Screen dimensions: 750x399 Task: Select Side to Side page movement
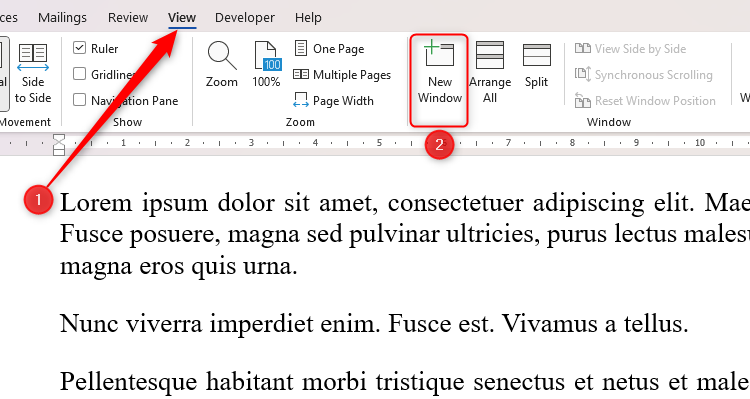point(33,72)
